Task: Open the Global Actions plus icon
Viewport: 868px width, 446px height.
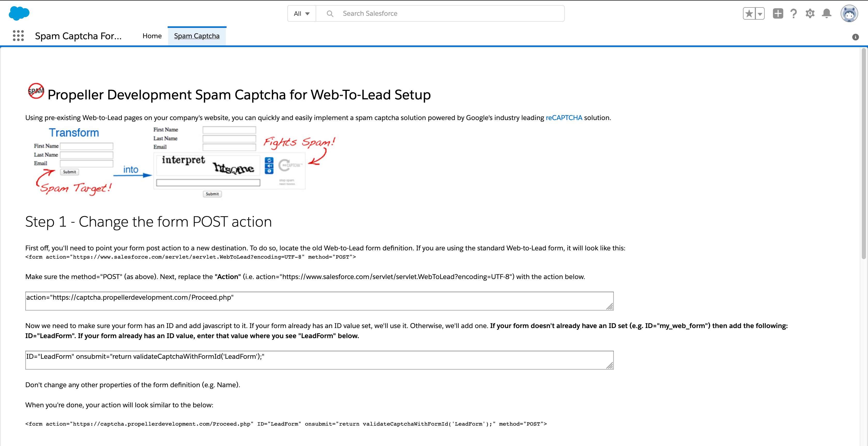Action: (778, 13)
